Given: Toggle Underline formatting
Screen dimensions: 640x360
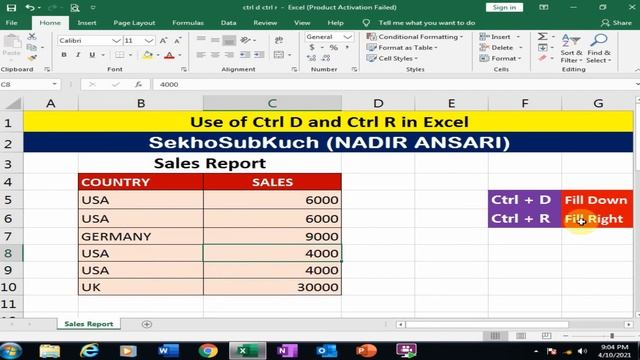Looking at the screenshot, I should pyautogui.click(x=92, y=55).
